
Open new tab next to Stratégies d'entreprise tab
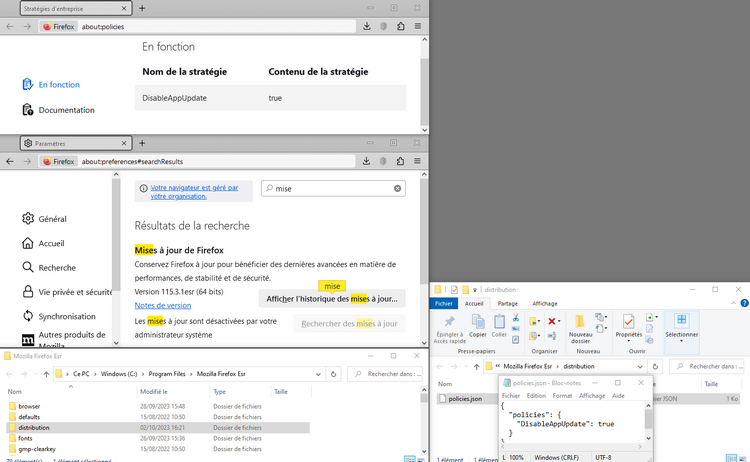142,8
